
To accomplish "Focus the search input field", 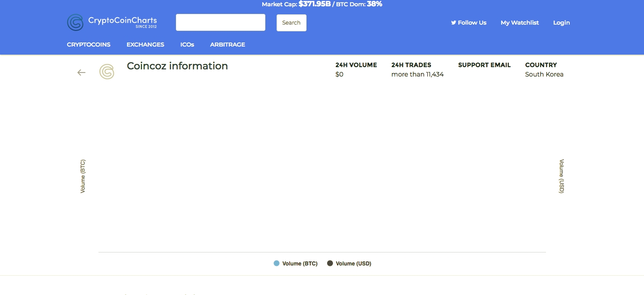I will [221, 22].
